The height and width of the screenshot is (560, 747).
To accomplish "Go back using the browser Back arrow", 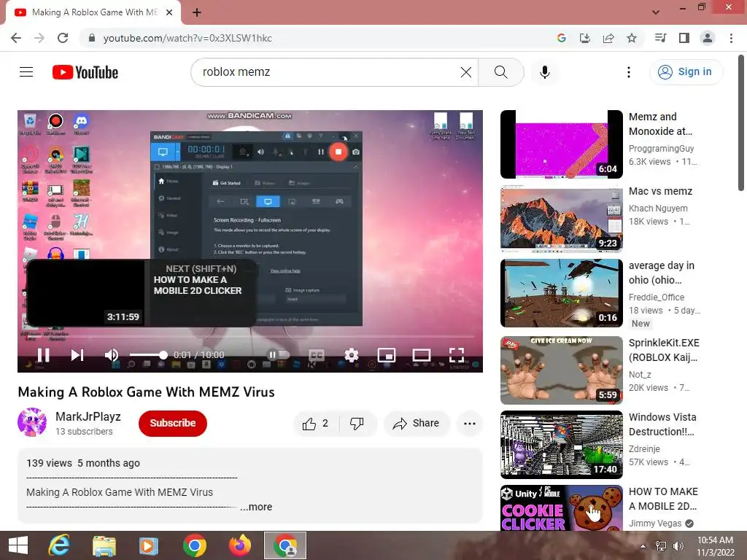I will point(16,38).
